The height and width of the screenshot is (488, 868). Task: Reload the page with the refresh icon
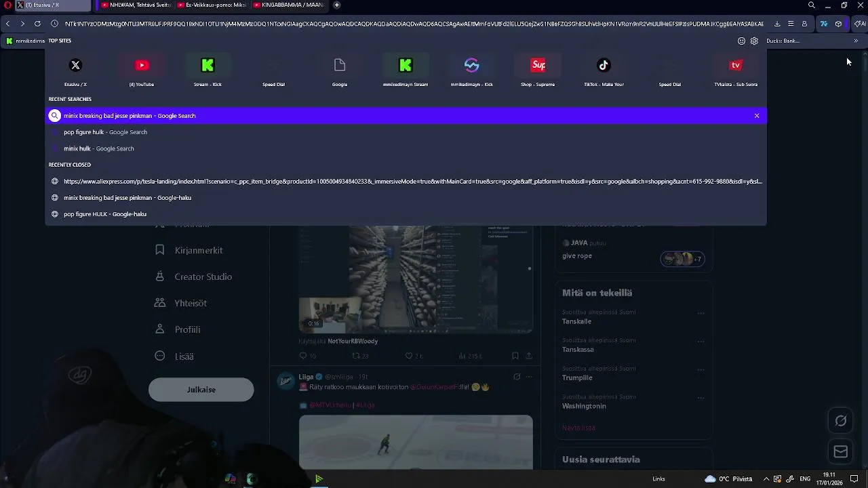[37, 24]
